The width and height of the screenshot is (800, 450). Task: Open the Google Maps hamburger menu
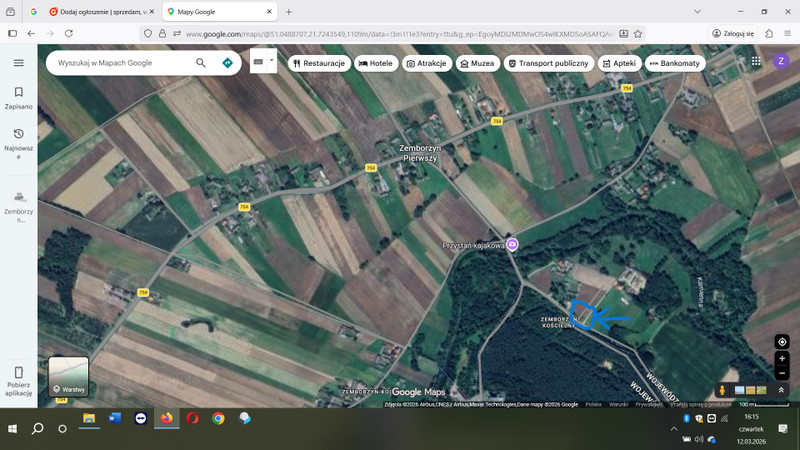tap(18, 63)
